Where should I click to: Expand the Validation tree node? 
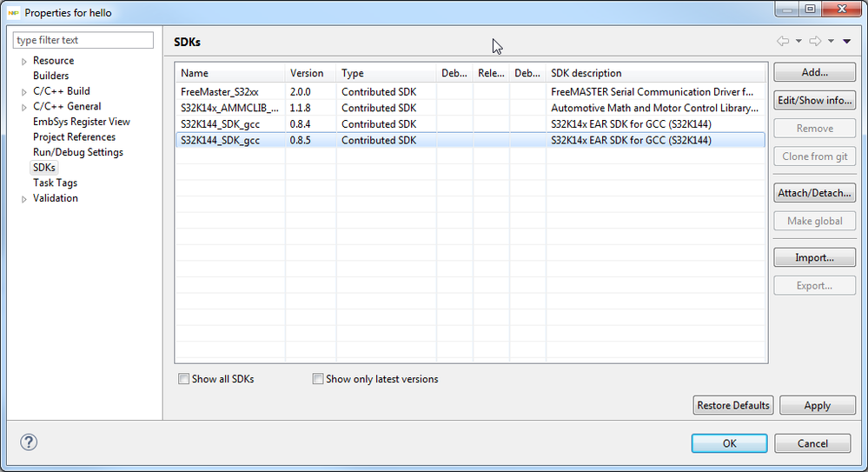coord(23,199)
